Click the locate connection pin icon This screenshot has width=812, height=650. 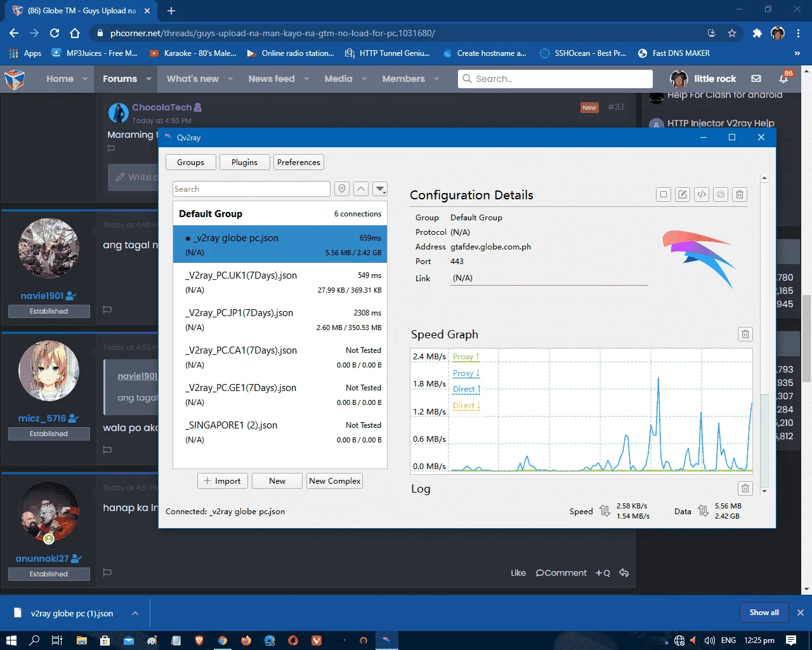click(x=342, y=189)
